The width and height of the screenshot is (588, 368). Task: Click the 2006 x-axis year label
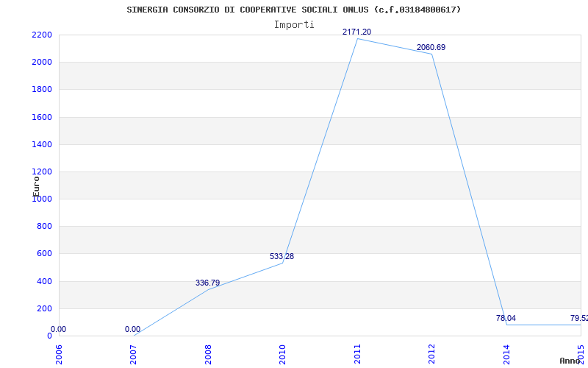(x=59, y=354)
